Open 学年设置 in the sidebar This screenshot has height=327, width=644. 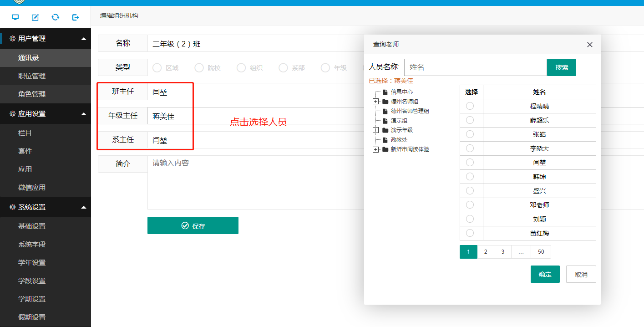[x=46, y=263]
